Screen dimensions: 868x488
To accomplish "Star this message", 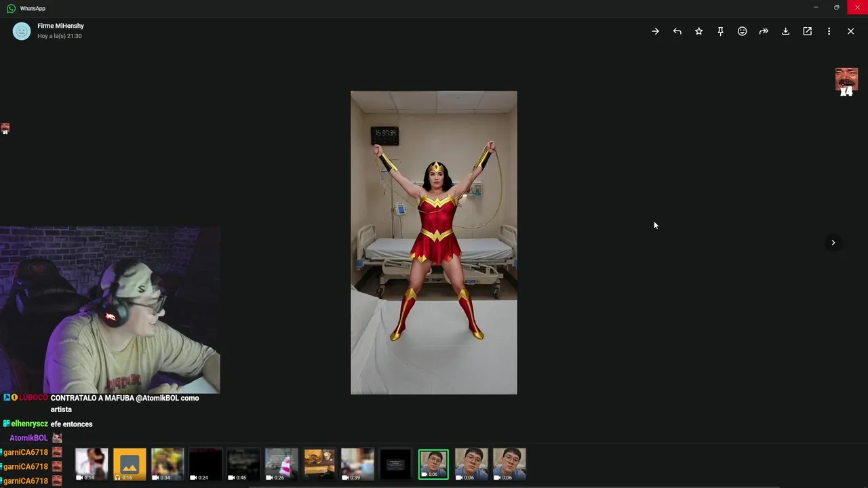I will (x=698, y=31).
